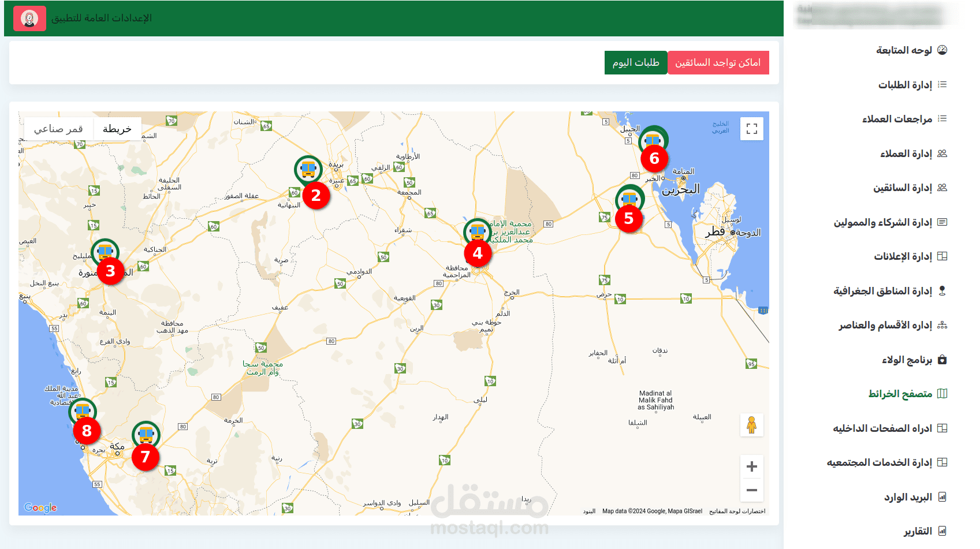Click the مراجعات العملاء list icon
980x549 pixels.
942,118
